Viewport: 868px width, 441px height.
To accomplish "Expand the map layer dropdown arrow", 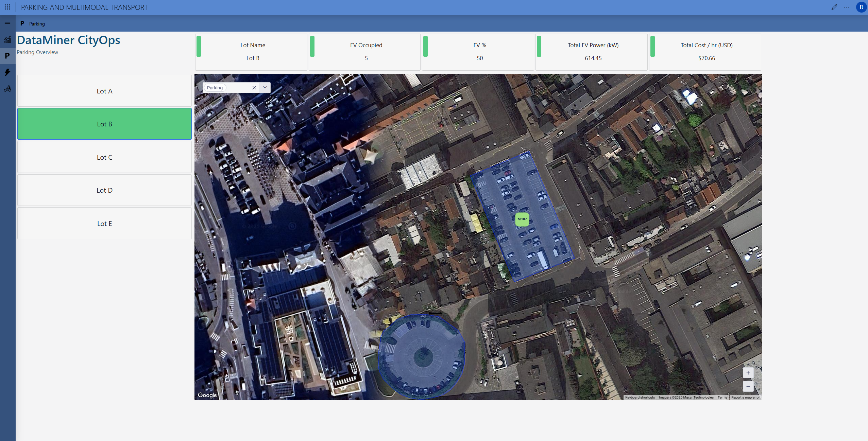I will (x=265, y=88).
